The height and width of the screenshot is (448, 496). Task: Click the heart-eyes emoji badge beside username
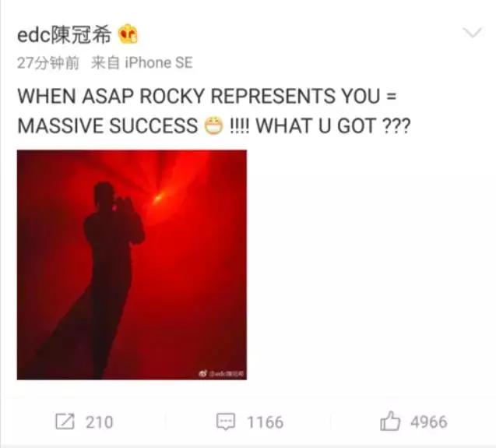click(x=128, y=34)
